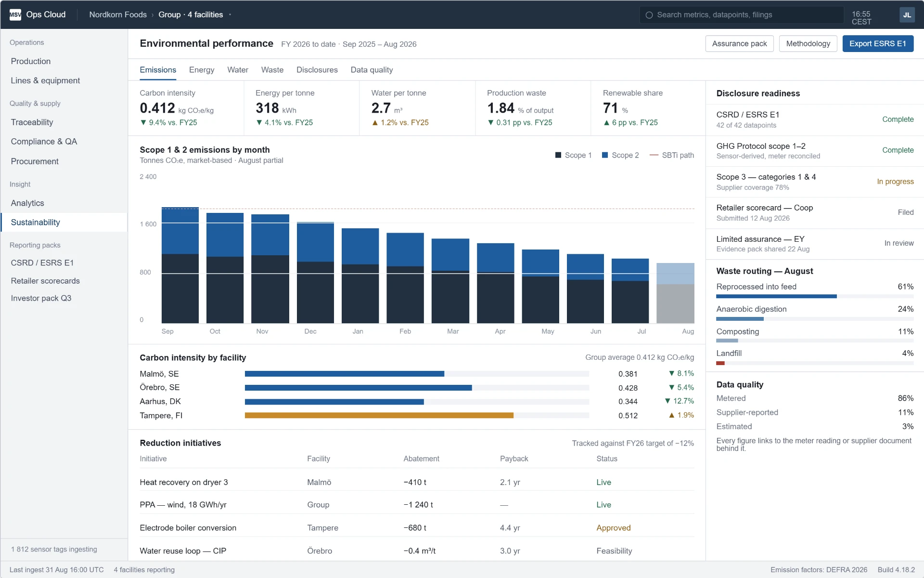Open the Assurance pack
The width and height of the screenshot is (924, 578).
[x=739, y=44]
